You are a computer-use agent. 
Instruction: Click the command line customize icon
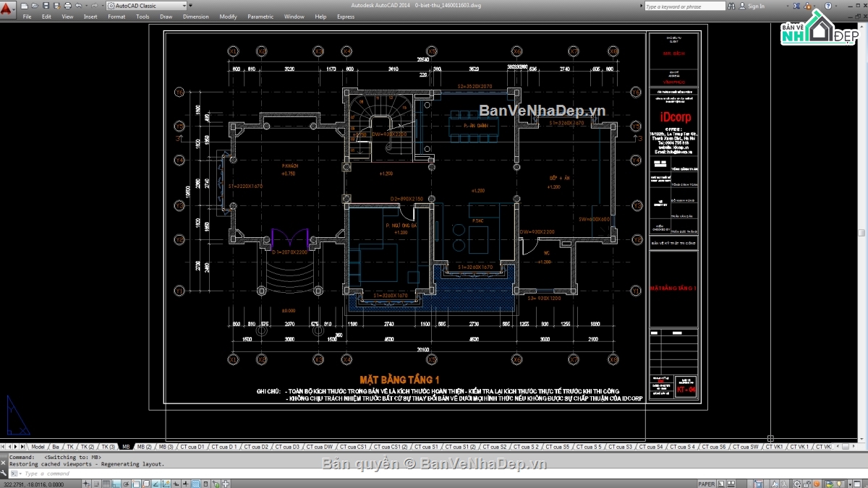click(4, 473)
